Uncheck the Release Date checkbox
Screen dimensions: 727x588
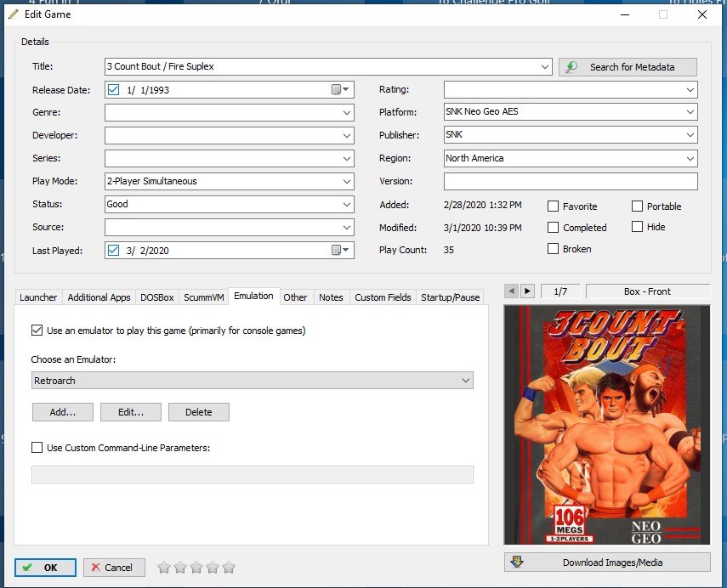point(113,89)
